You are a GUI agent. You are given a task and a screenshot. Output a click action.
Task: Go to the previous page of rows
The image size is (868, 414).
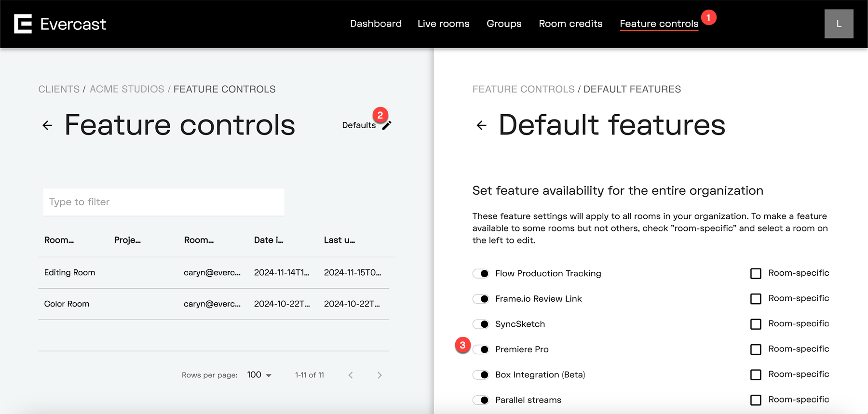351,375
